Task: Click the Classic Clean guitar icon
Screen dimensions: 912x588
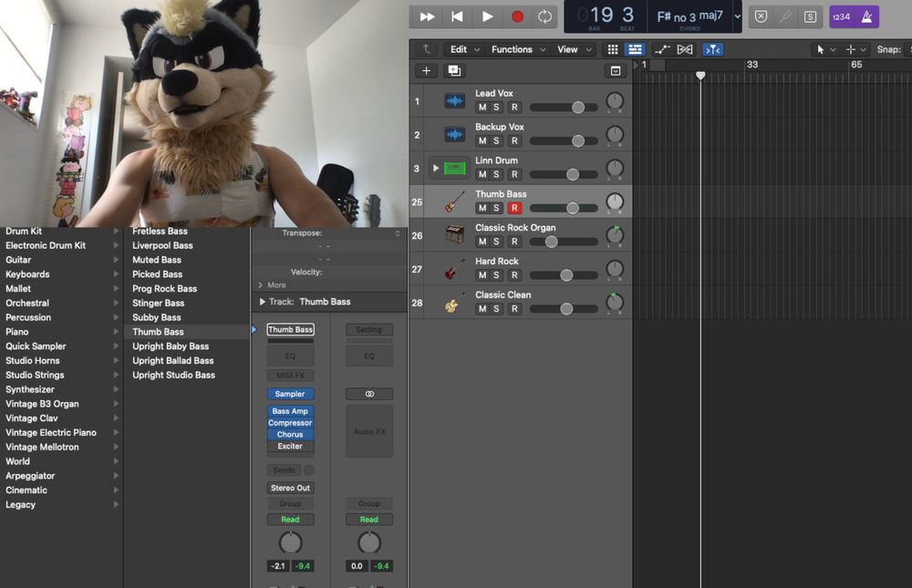Action: (455, 303)
